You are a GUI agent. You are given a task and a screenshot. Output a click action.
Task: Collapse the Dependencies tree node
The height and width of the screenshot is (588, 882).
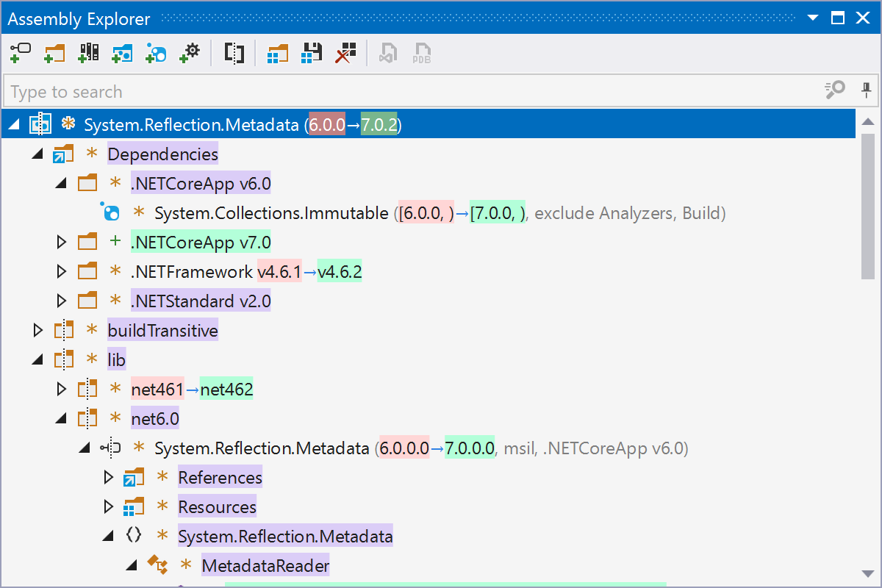pyautogui.click(x=38, y=154)
